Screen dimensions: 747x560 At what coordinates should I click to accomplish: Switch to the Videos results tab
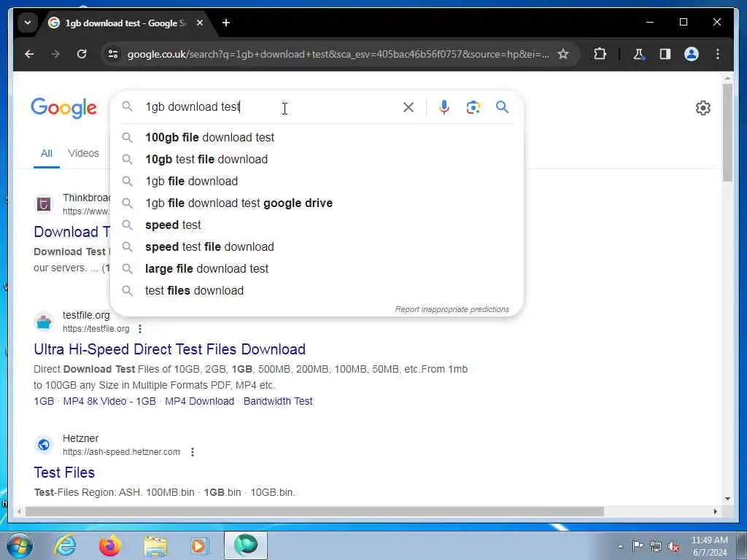83,153
